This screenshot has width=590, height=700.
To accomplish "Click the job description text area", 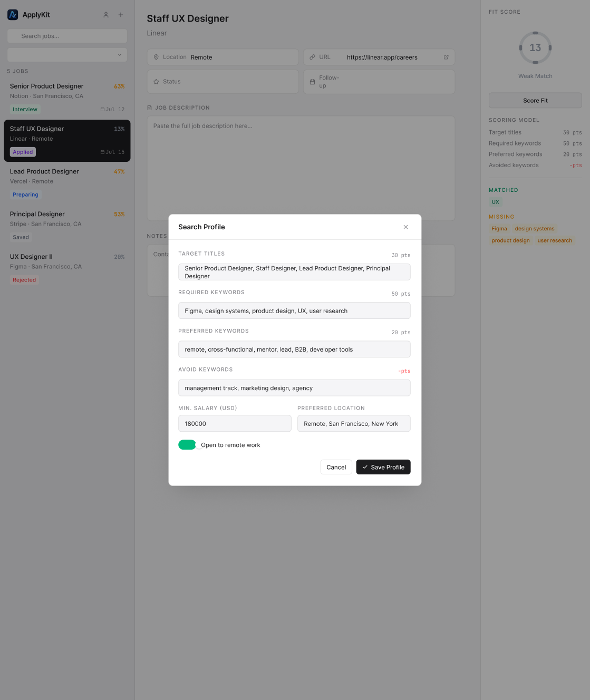I will tap(301, 168).
